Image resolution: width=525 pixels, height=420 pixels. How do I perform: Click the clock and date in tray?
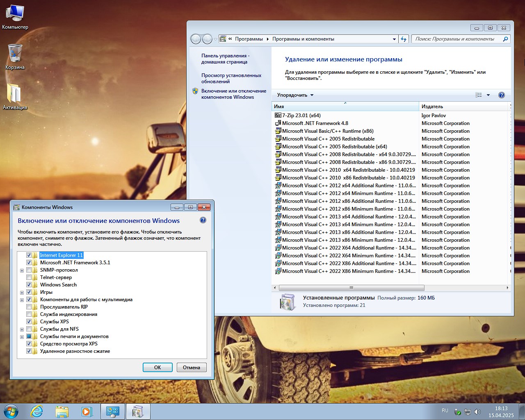pos(501,412)
